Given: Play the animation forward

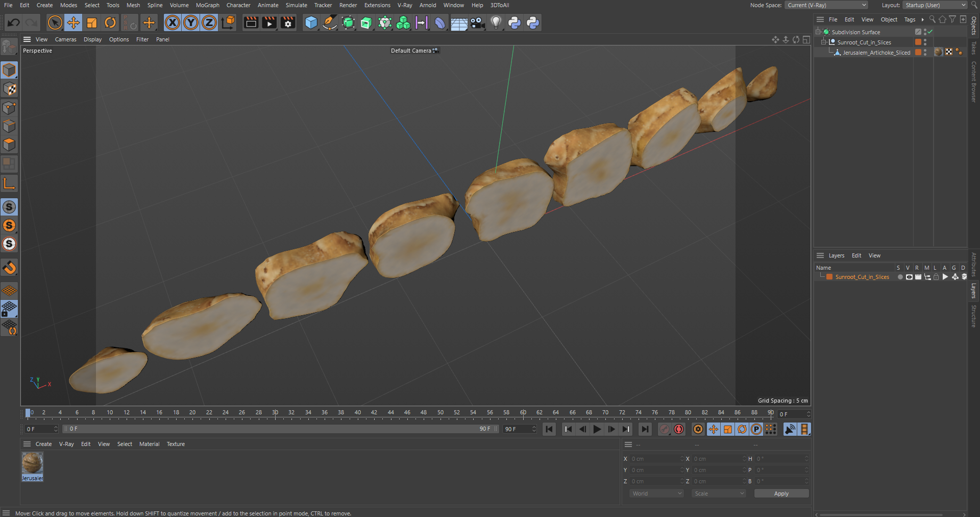Looking at the screenshot, I should 597,429.
